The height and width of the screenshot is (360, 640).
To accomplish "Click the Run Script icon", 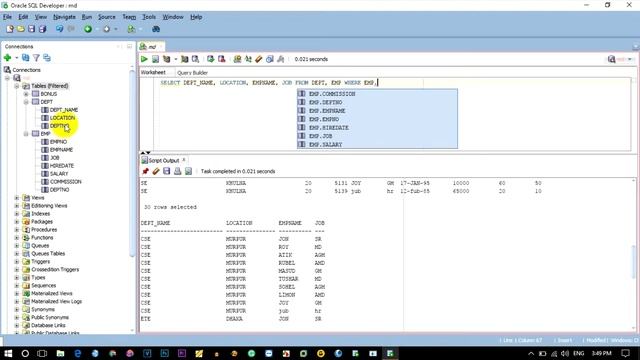I will [155, 59].
